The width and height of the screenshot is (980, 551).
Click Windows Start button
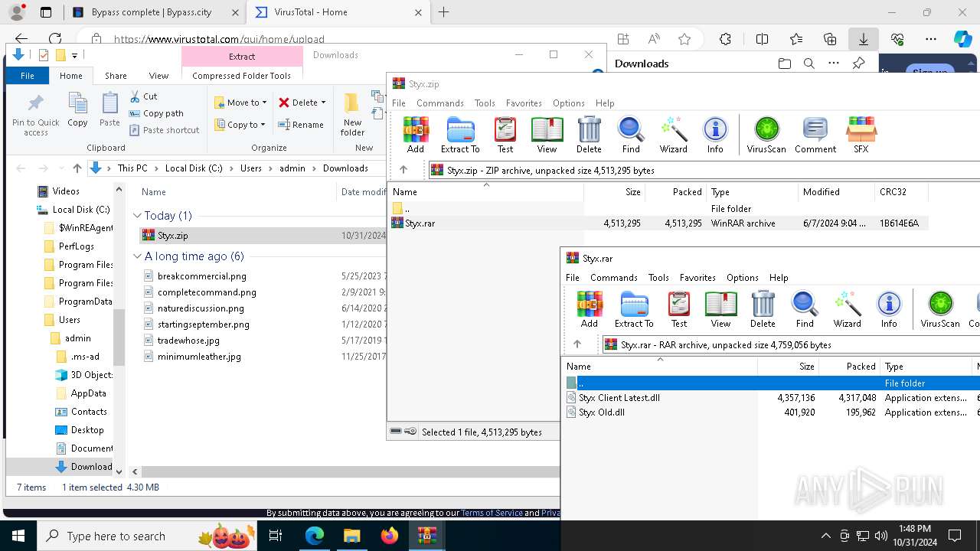[x=18, y=536]
